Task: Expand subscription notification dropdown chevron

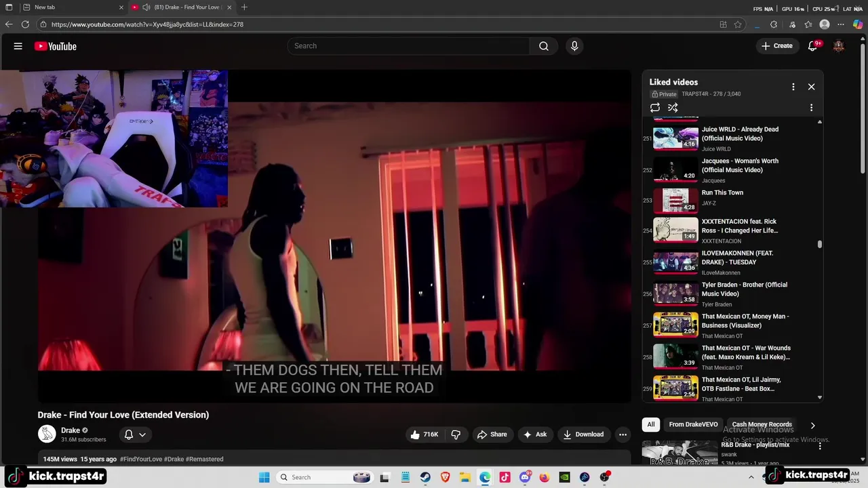Action: [142, 434]
